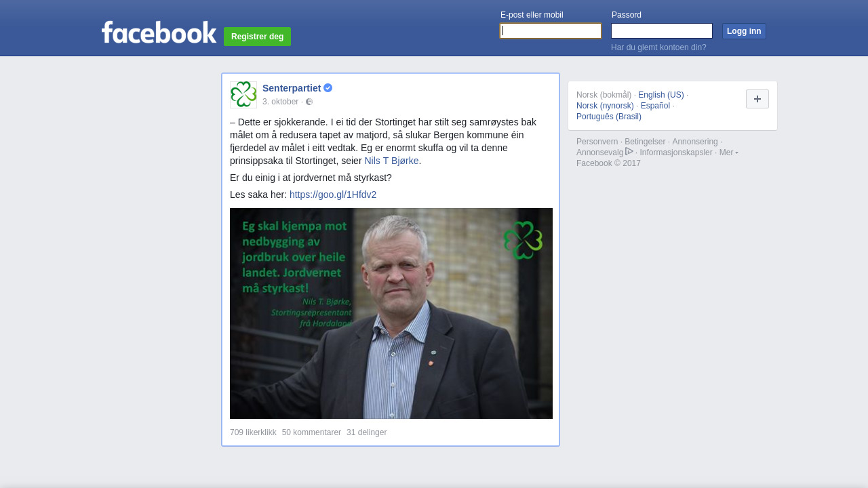The image size is (868, 488).
Task: Switch language to English (US)
Action: pyautogui.click(x=661, y=95)
